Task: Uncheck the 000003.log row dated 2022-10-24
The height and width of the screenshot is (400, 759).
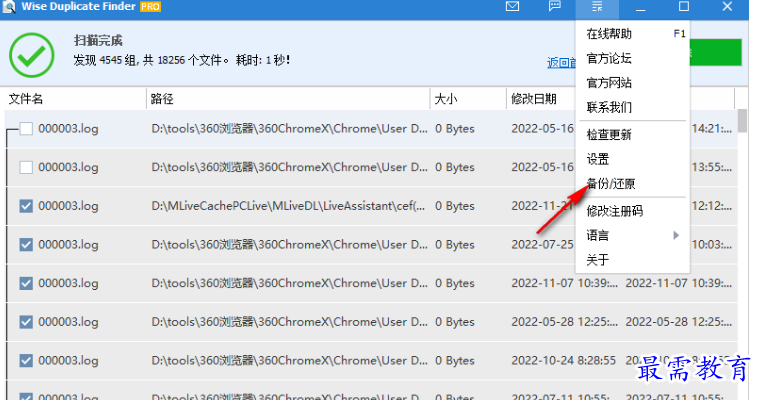Action: tap(26, 361)
